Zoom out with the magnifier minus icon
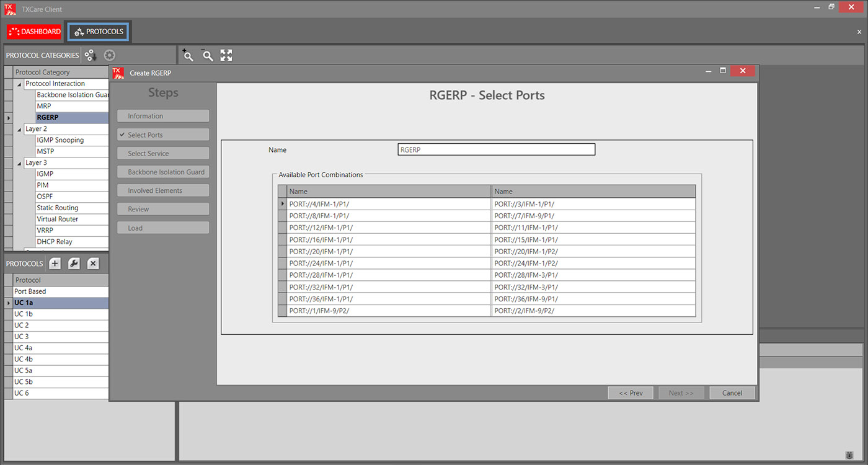868x465 pixels. 208,55
